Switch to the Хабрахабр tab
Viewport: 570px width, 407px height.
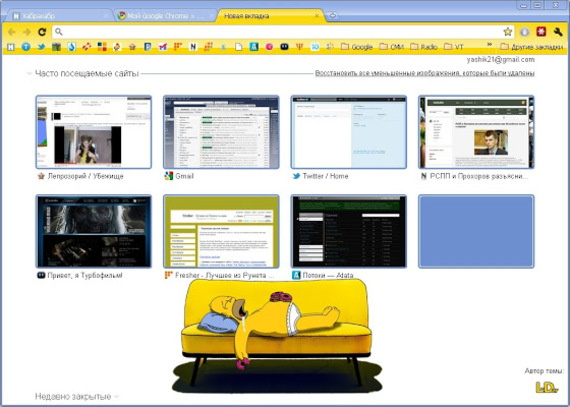57,16
